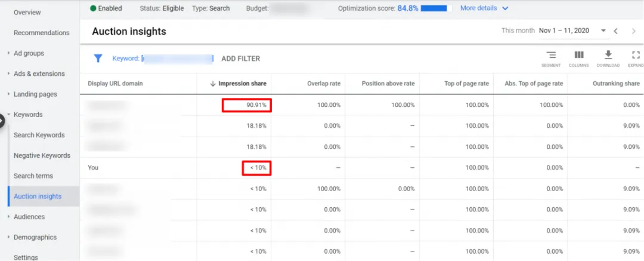
Task: Click ADD FILTER button
Action: point(240,59)
